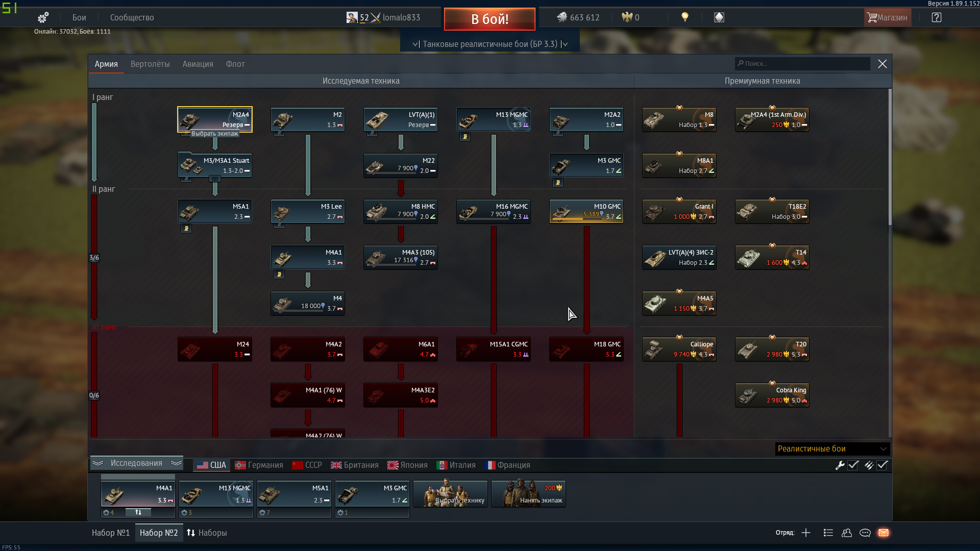980x551 pixels.
Task: Open the help question mark icon
Action: (x=936, y=17)
